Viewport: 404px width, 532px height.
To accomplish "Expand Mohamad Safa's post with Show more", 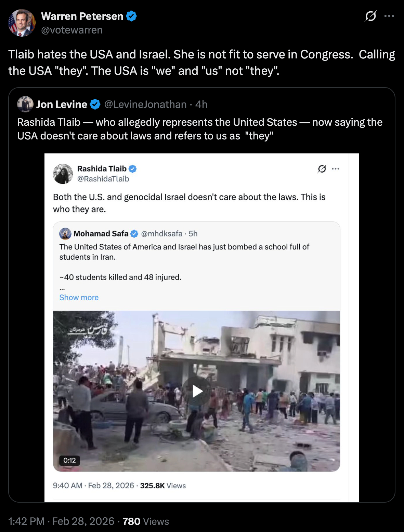I will coord(79,298).
